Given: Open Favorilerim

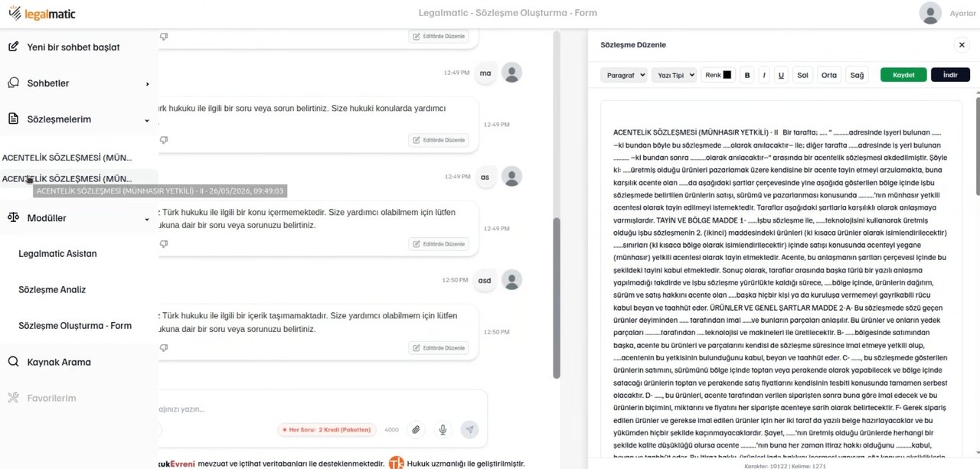Looking at the screenshot, I should click(x=51, y=399).
